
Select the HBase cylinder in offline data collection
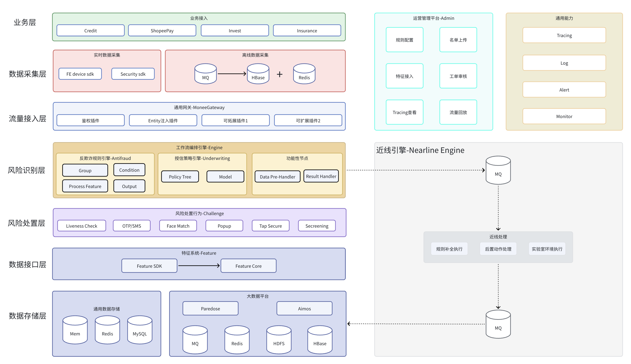[x=258, y=74]
